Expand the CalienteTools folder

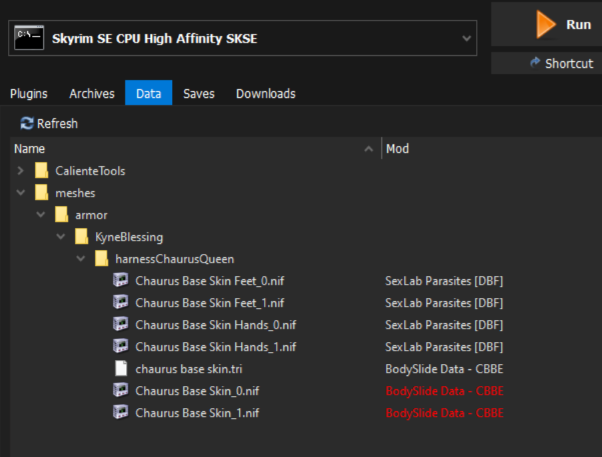[x=21, y=171]
